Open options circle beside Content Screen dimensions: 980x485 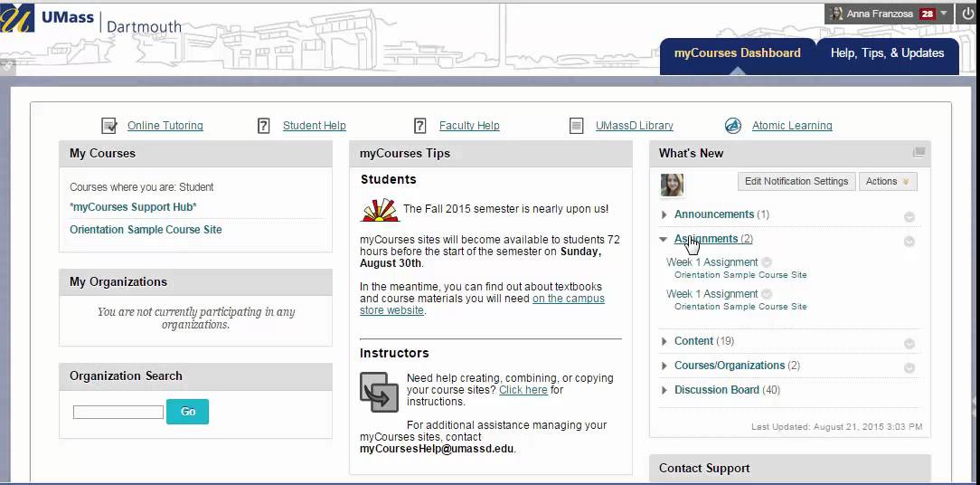[x=909, y=344]
